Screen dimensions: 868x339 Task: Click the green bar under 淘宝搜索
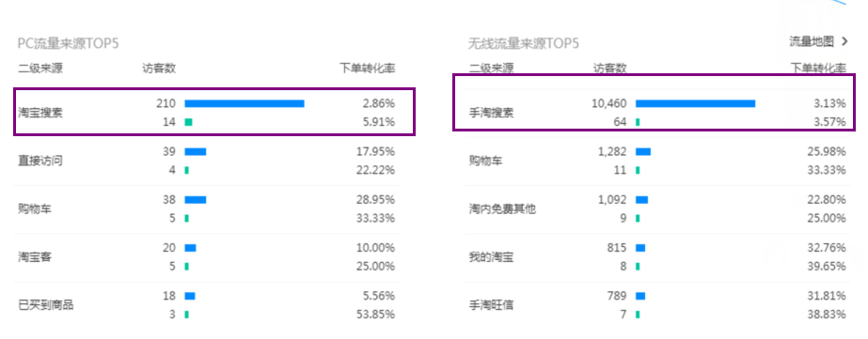[188, 122]
